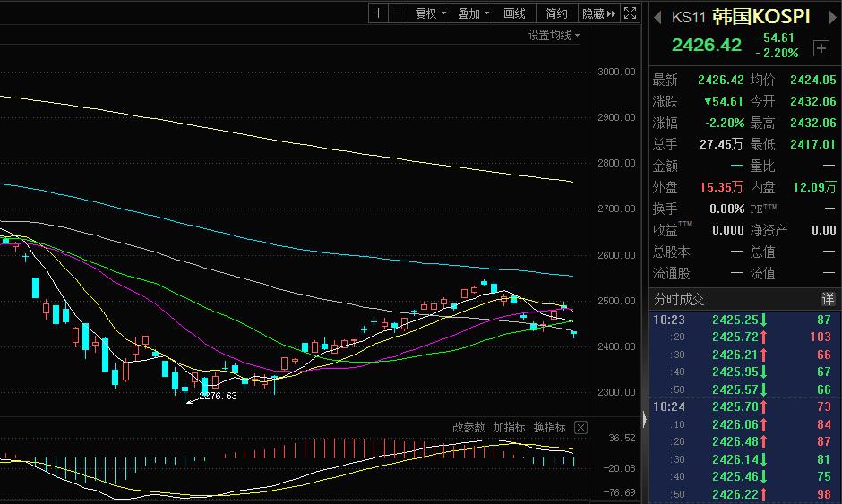Image resolution: width=842 pixels, height=504 pixels.
Task: Click last trade row 2426.22
Action: pos(743,494)
